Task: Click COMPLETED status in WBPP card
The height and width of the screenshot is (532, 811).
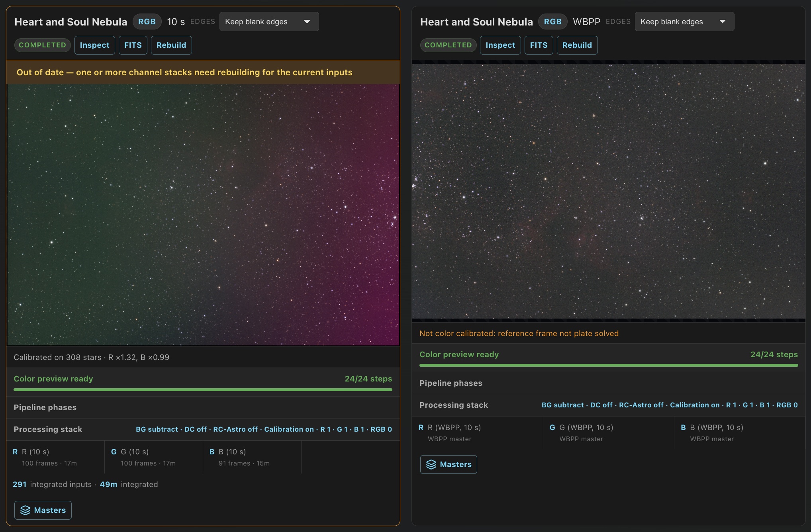Action: [x=448, y=45]
